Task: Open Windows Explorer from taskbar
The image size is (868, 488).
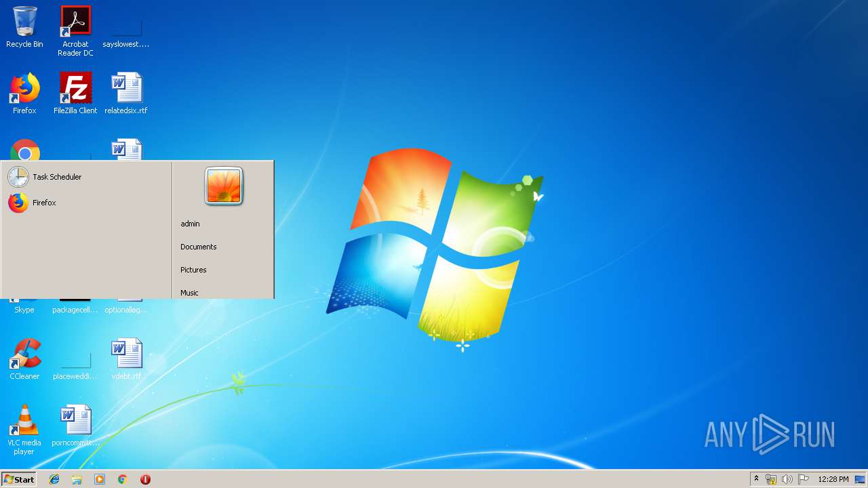Action: pos(77,479)
